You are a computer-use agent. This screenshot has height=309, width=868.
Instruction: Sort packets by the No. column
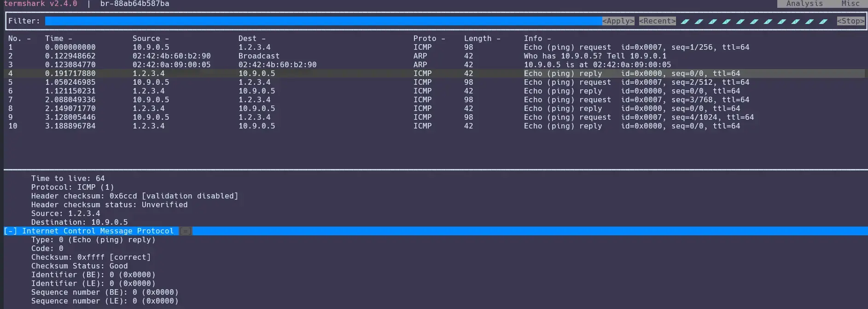(x=19, y=39)
